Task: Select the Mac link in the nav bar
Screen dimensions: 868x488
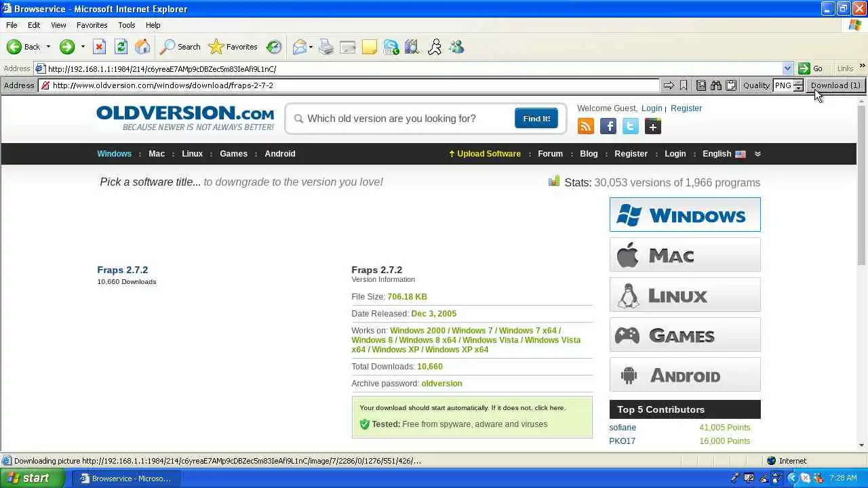Action: (157, 154)
